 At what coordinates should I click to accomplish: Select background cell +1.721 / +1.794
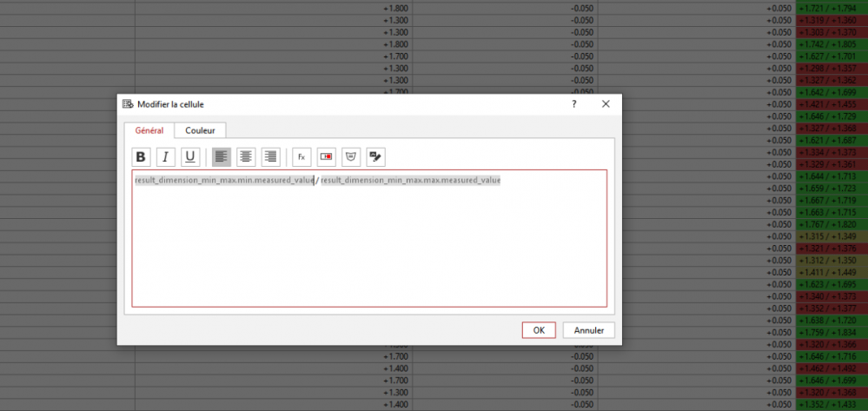coord(832,9)
